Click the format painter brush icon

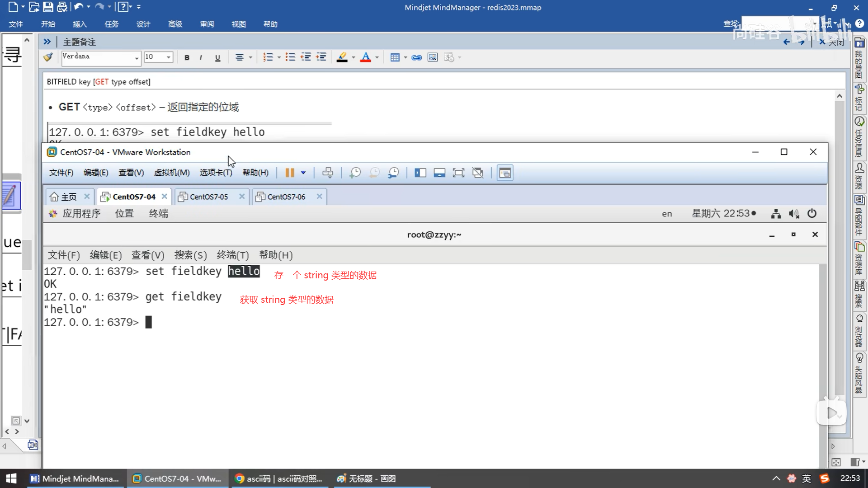(x=48, y=57)
